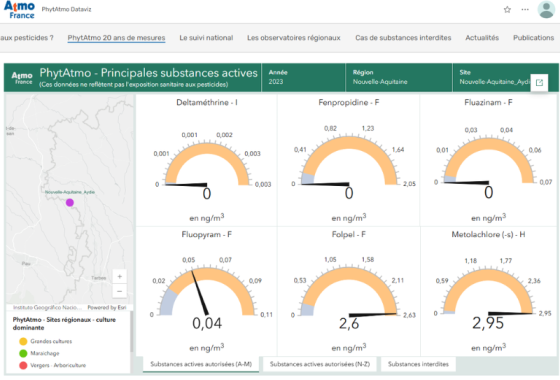The image size is (560, 380).
Task: Bookmark page with the star icon
Action: (x=507, y=10)
